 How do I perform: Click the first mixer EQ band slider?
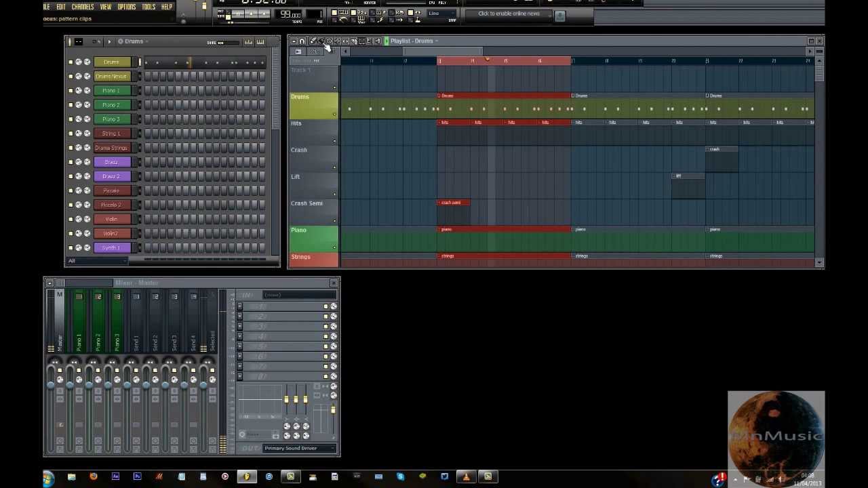coord(286,399)
